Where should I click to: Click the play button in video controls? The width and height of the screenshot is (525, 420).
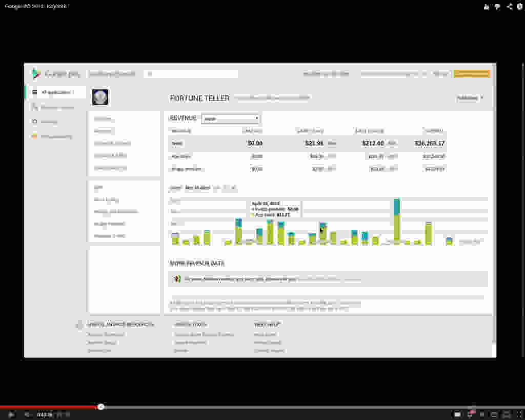(11, 414)
